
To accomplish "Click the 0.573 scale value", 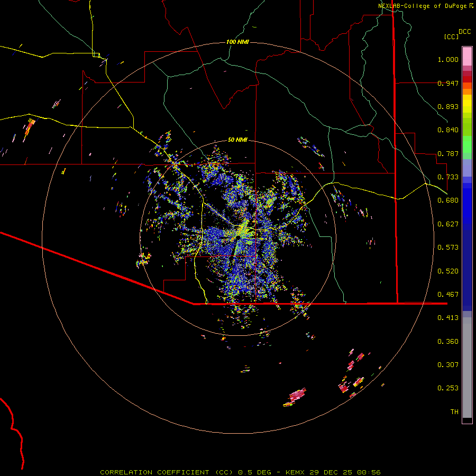I will coord(448,248).
